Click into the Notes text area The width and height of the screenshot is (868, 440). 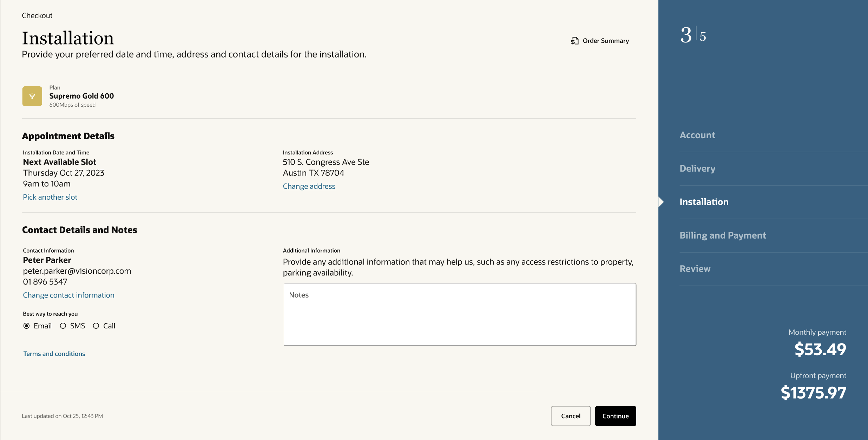click(x=460, y=314)
